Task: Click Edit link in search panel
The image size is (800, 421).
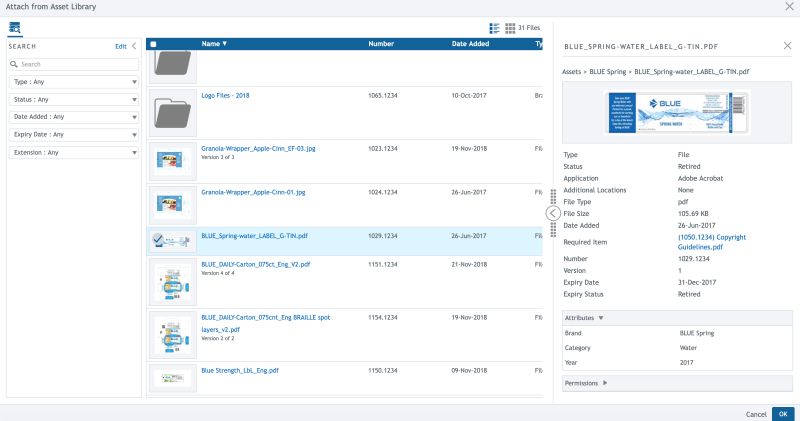Action: (x=121, y=46)
